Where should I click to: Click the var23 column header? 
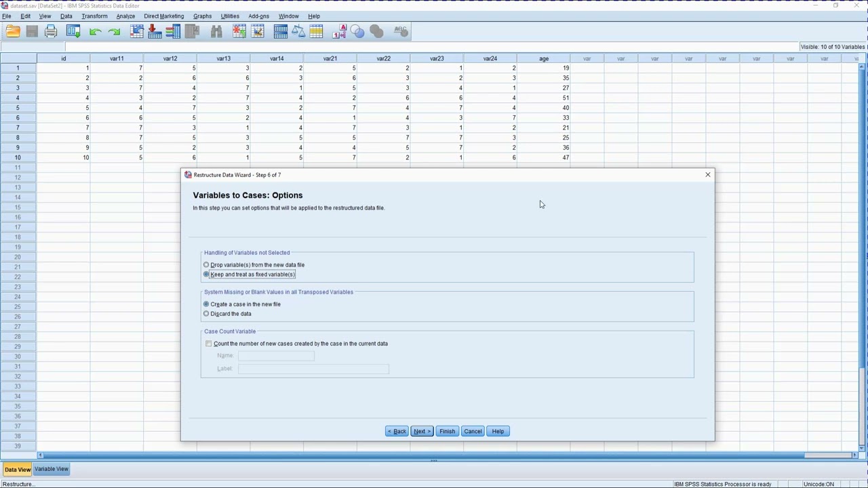[437, 58]
